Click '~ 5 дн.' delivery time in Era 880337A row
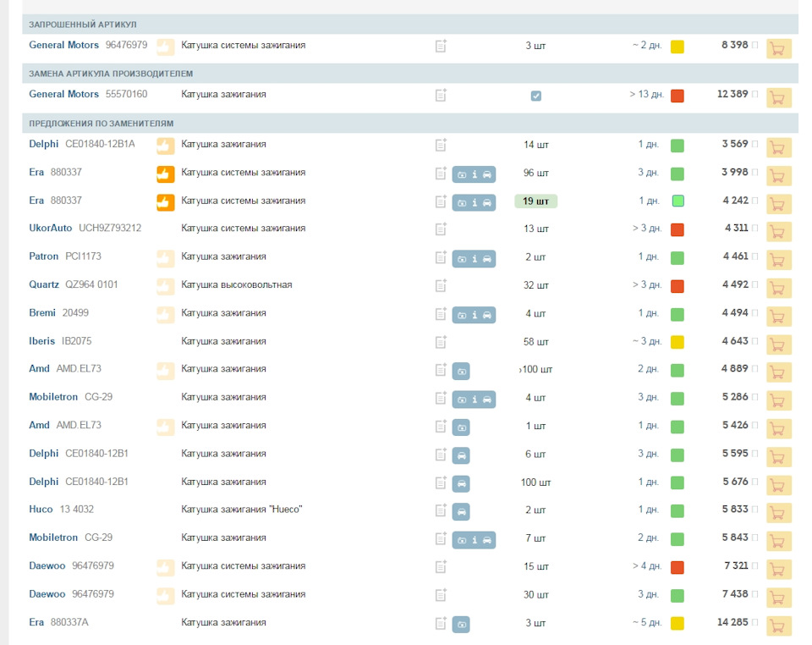812x645 pixels. (647, 622)
